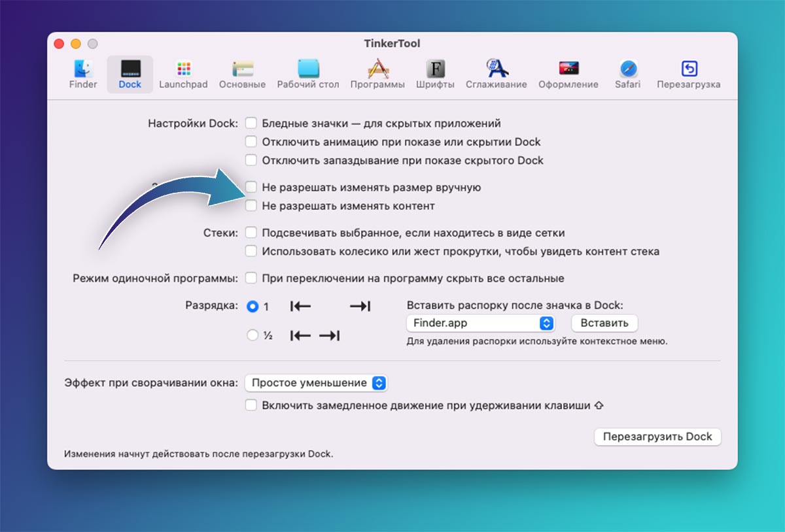This screenshot has width=785, height=532.
Task: Open Простое уменьшение minimize effect dropdown
Action: (317, 383)
